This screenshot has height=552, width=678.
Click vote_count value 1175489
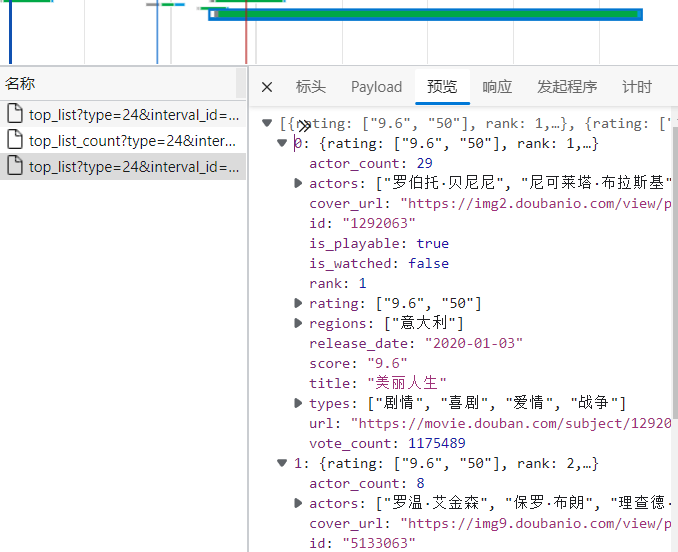(x=437, y=443)
